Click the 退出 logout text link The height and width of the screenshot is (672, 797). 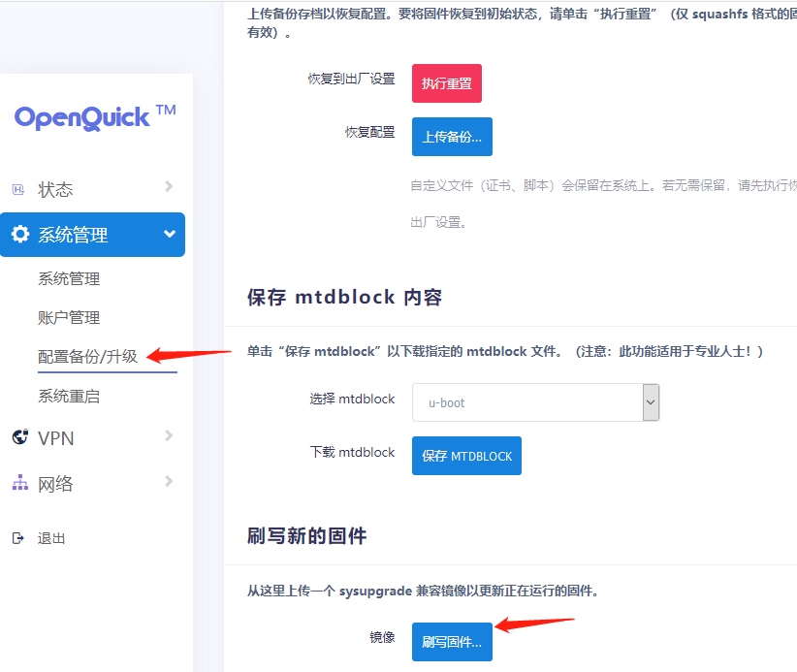tap(51, 538)
